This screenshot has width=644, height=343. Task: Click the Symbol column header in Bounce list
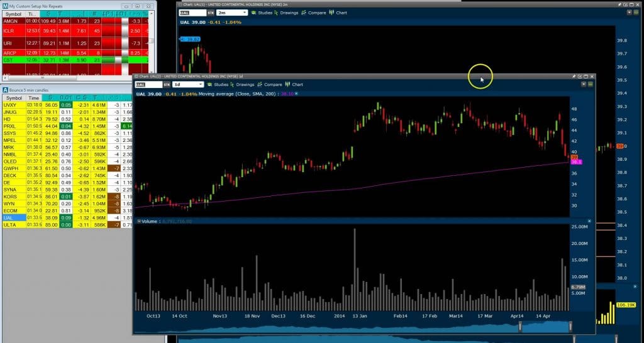14,98
